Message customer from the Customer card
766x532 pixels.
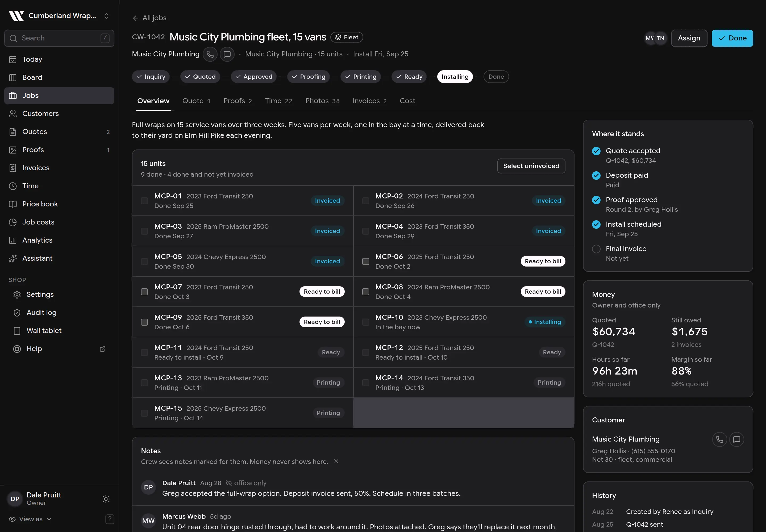click(737, 439)
